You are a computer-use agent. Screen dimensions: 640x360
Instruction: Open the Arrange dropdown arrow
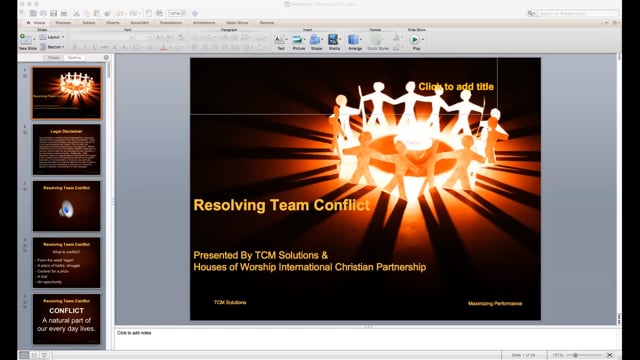361,40
